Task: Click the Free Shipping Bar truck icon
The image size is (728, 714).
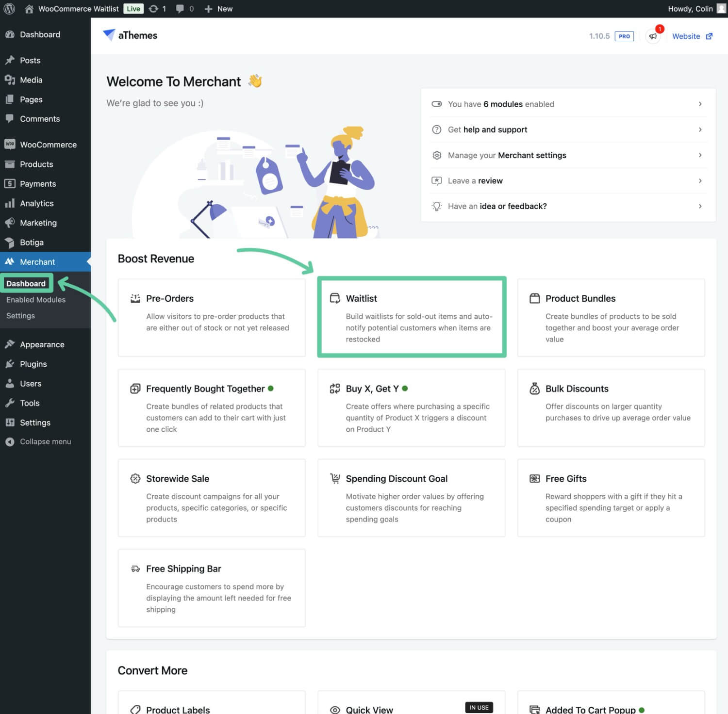Action: tap(135, 569)
